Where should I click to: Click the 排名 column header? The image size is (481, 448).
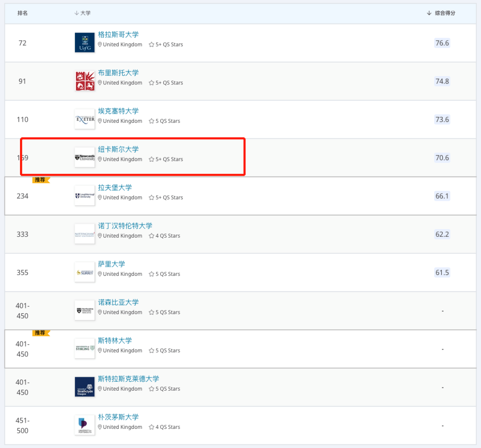pyautogui.click(x=22, y=13)
